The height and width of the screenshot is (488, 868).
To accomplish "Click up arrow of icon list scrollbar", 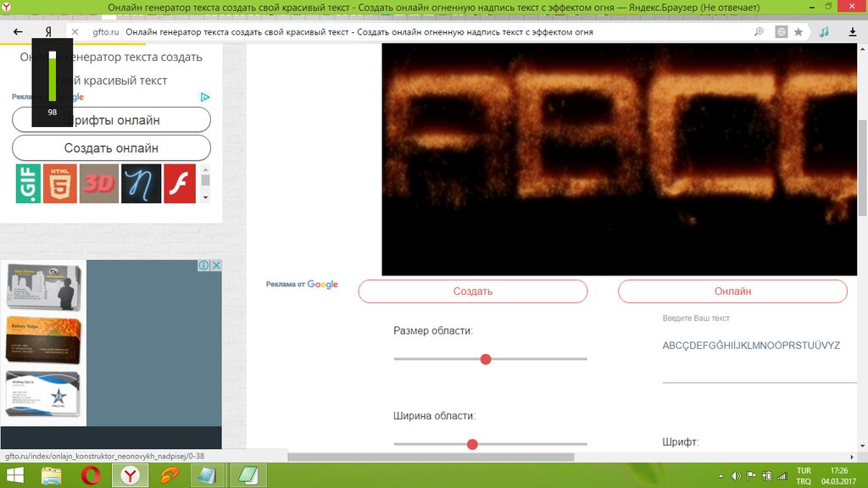I will pos(205,169).
